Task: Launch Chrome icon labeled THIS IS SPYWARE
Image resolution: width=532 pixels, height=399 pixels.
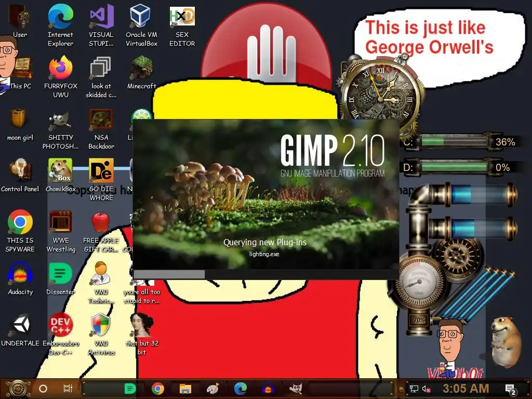Action: 20,231
